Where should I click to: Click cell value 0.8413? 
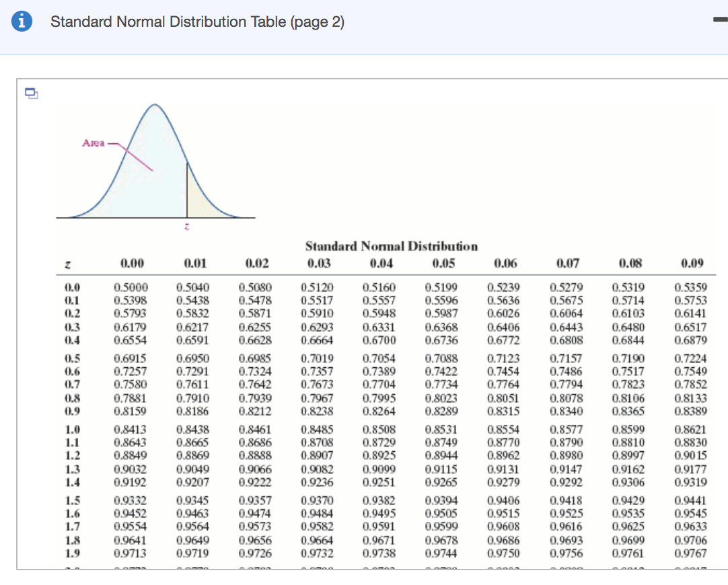[x=131, y=430]
